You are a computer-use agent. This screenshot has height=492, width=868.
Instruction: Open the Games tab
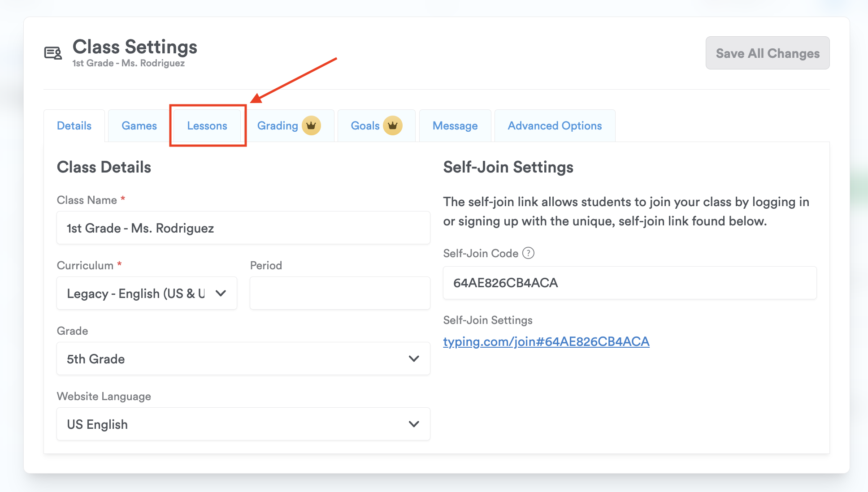pos(139,125)
